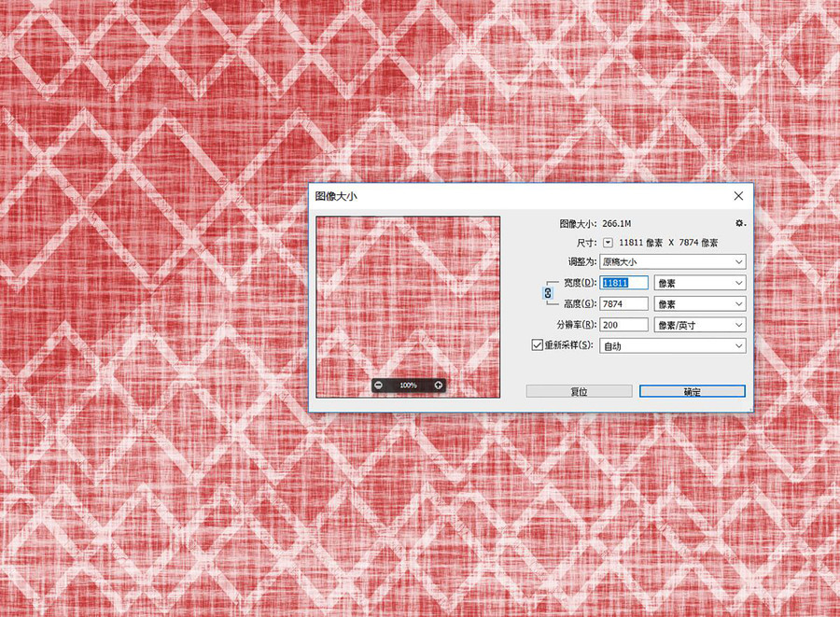Click the 分辨率 field showing 200
Viewport: 840px width, 617px height.
(624, 325)
